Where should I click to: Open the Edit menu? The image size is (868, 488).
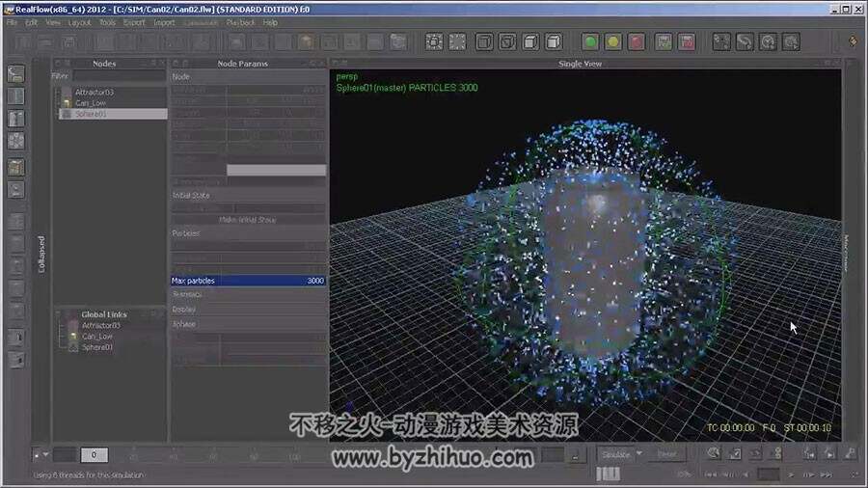32,23
